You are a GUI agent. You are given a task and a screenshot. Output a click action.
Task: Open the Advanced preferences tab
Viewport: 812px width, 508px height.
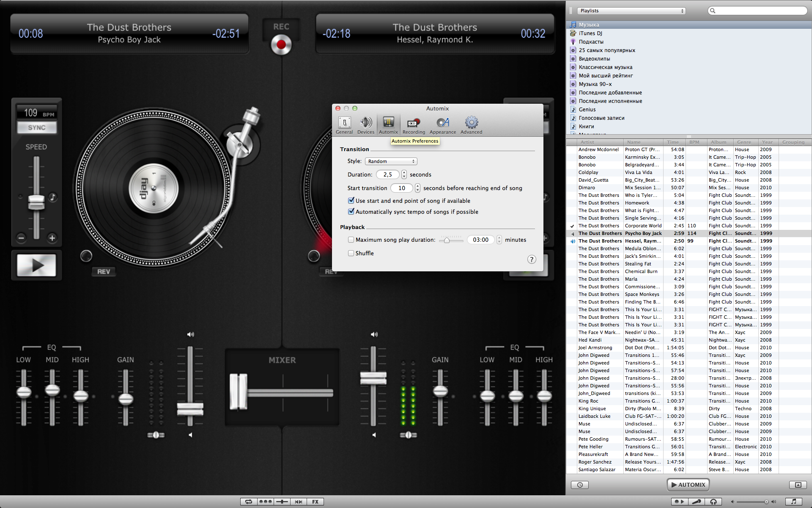471,125
